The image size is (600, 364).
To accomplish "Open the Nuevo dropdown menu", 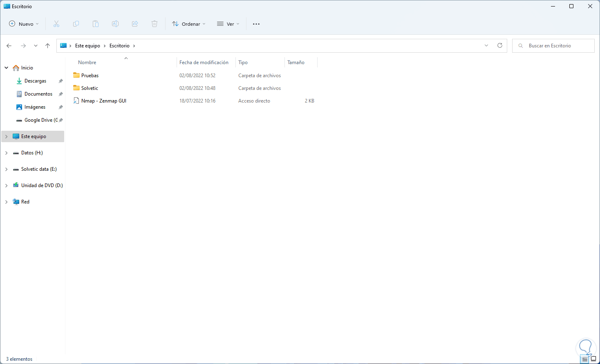I will [x=24, y=24].
